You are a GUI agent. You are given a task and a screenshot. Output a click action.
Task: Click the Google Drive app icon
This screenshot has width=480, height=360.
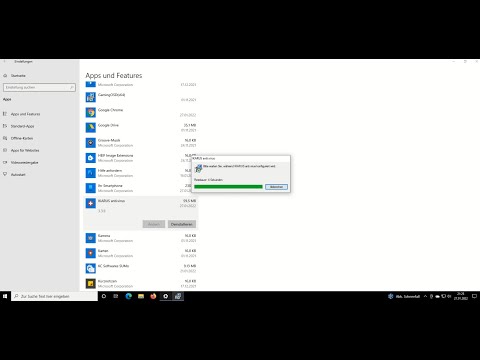click(x=91, y=127)
